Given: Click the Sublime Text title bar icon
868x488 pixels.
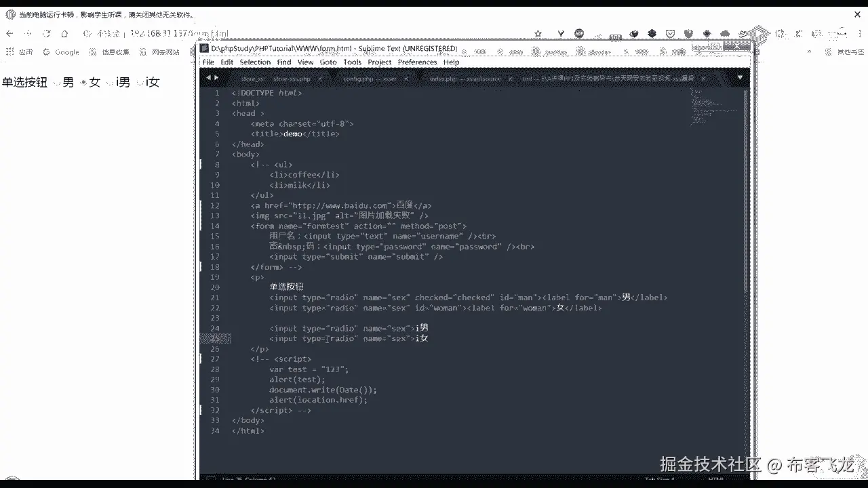Looking at the screenshot, I should coord(205,49).
